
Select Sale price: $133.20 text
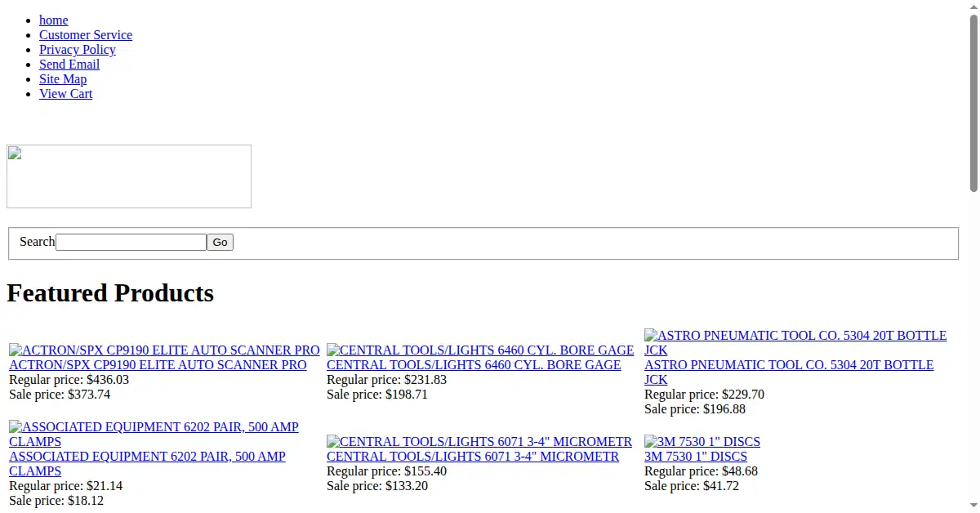(377, 486)
